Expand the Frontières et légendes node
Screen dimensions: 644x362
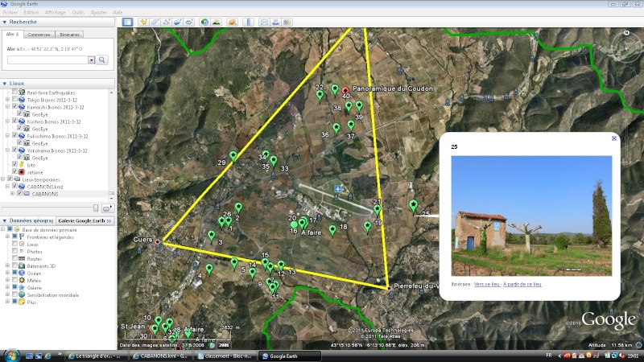point(7,237)
